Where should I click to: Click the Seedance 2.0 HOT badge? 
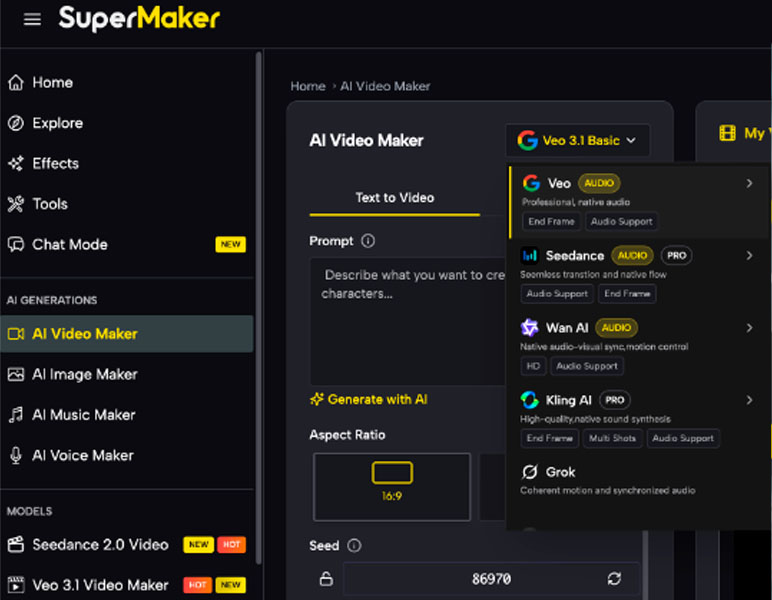231,544
